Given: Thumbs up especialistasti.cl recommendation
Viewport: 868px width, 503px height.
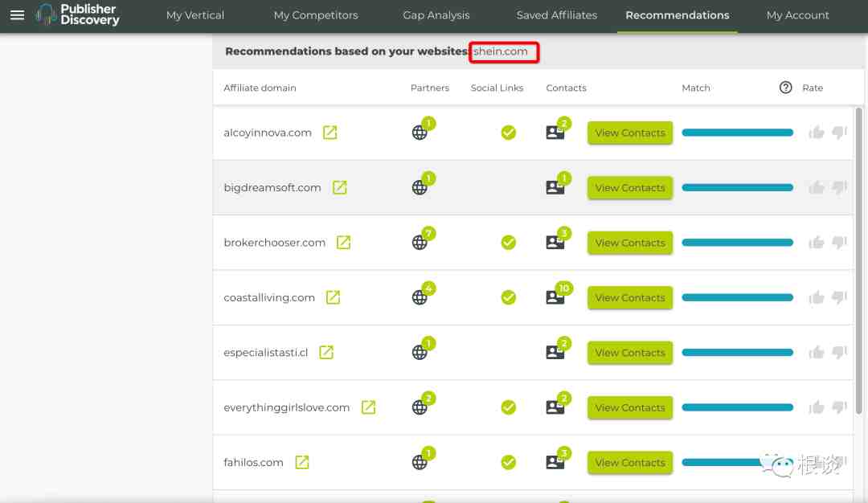Looking at the screenshot, I should pyautogui.click(x=817, y=352).
